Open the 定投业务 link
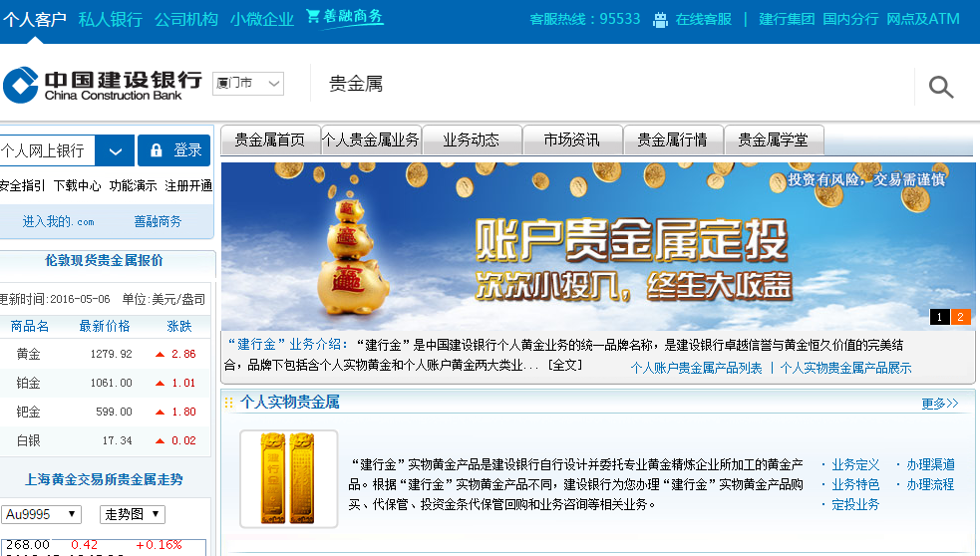980x556 pixels. click(855, 505)
